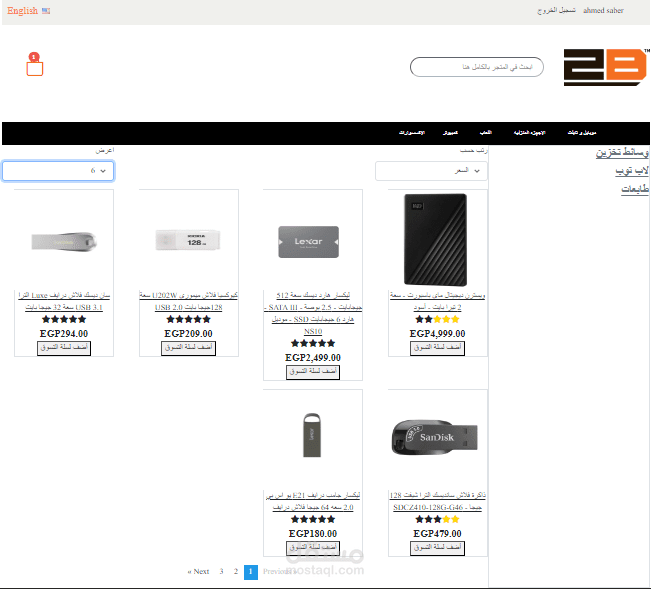Viewport: 651px width, 589px height.
Task: Open the Kioxia 128 flash drive image
Action: pos(188,240)
